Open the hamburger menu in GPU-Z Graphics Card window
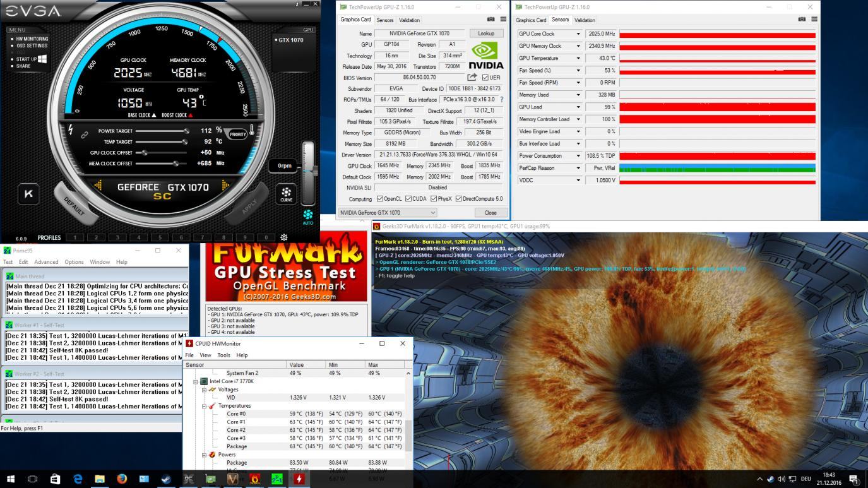Image resolution: width=868 pixels, height=488 pixels. point(503,20)
